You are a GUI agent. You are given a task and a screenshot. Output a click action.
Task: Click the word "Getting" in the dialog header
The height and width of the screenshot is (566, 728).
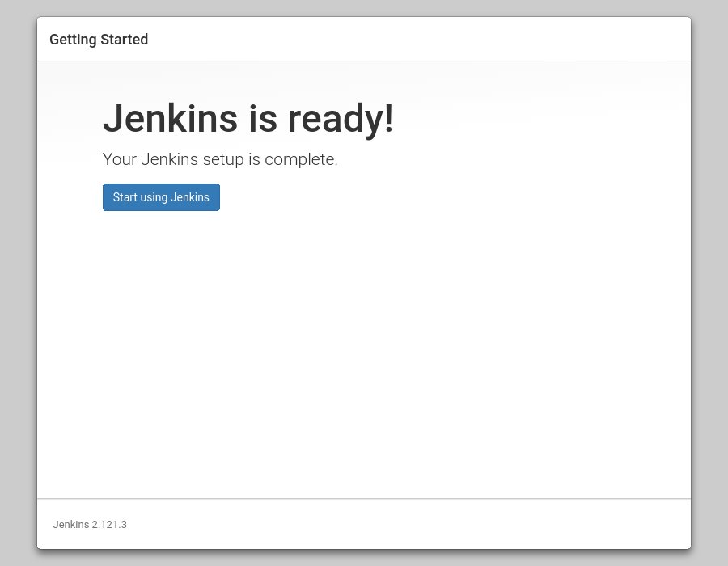tap(73, 40)
